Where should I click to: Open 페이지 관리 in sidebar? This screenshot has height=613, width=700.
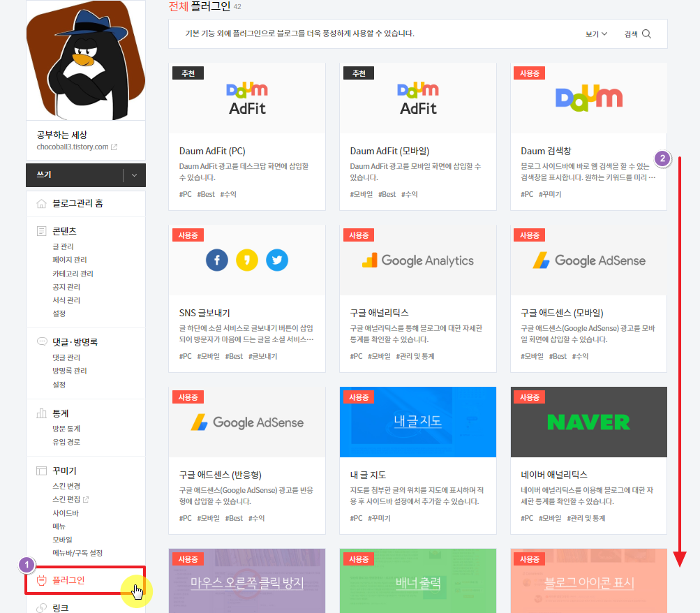[x=70, y=260]
